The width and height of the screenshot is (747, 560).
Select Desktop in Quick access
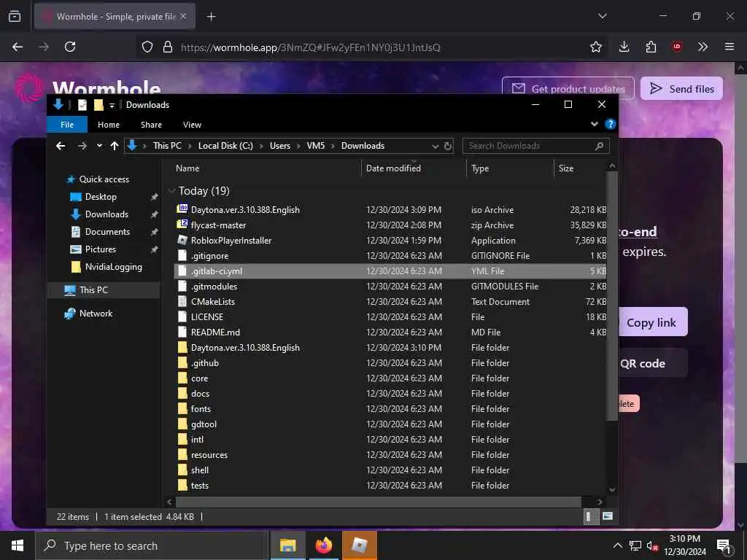[x=101, y=197]
